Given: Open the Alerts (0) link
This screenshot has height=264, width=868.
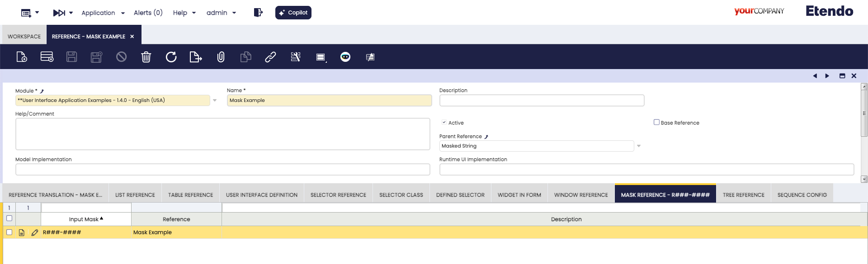Looking at the screenshot, I should point(148,13).
